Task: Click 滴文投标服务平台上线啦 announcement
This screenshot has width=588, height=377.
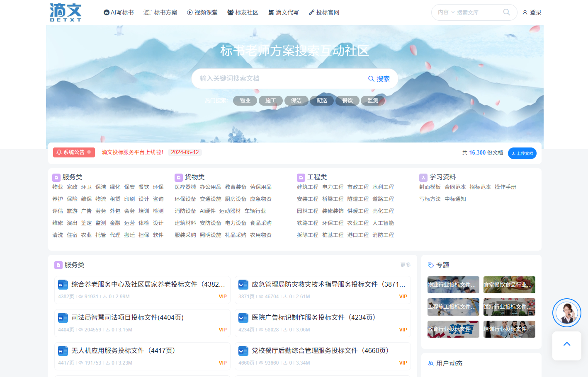Action: (x=133, y=152)
